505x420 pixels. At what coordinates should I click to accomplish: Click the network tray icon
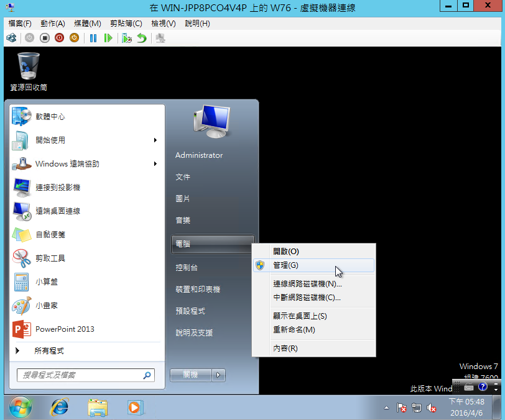coord(417,408)
